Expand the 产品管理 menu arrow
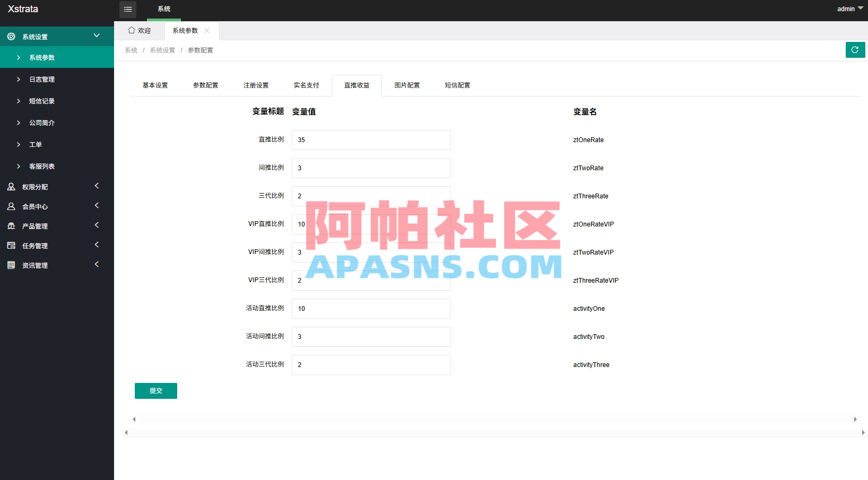Image resolution: width=868 pixels, height=480 pixels. point(97,225)
